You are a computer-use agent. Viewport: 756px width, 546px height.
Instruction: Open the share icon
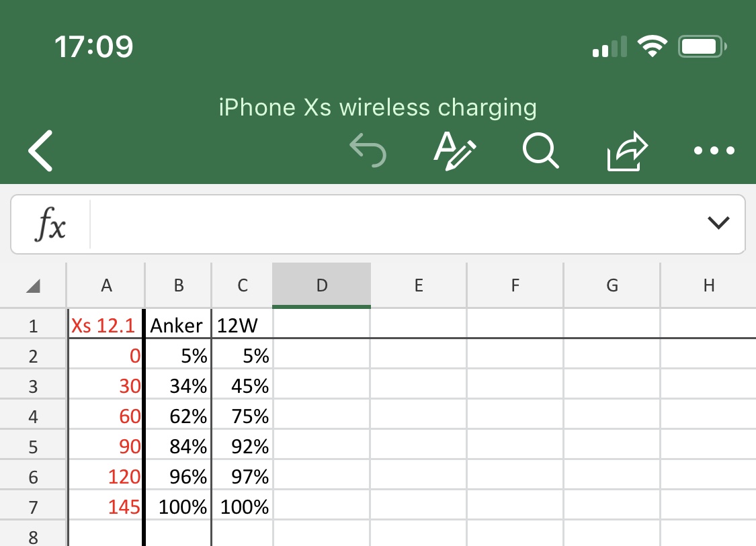626,150
